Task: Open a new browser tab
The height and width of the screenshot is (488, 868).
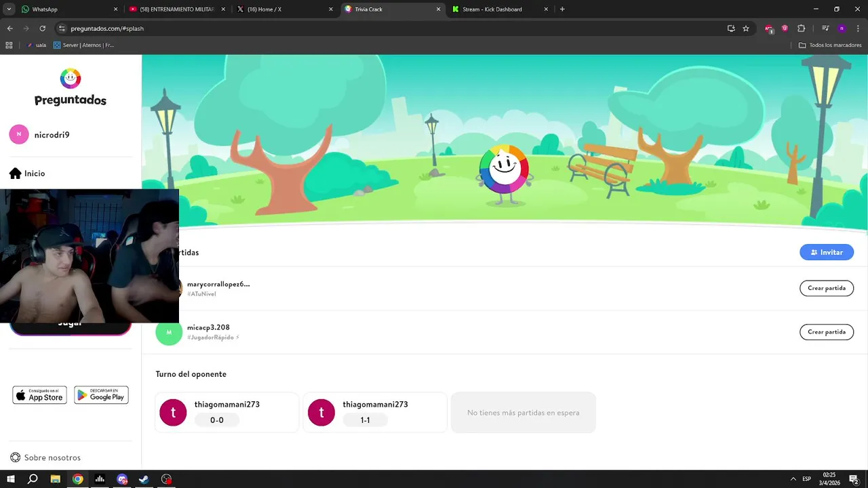Action: 562,9
